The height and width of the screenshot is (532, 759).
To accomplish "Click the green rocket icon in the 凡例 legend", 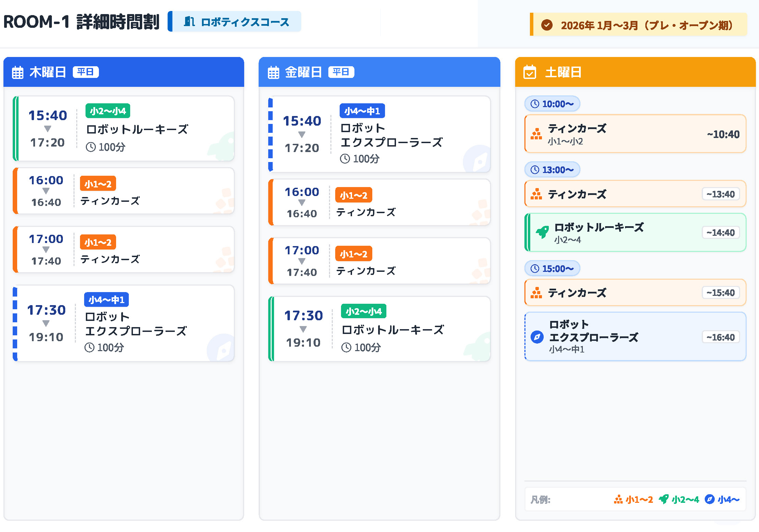I will tap(664, 499).
